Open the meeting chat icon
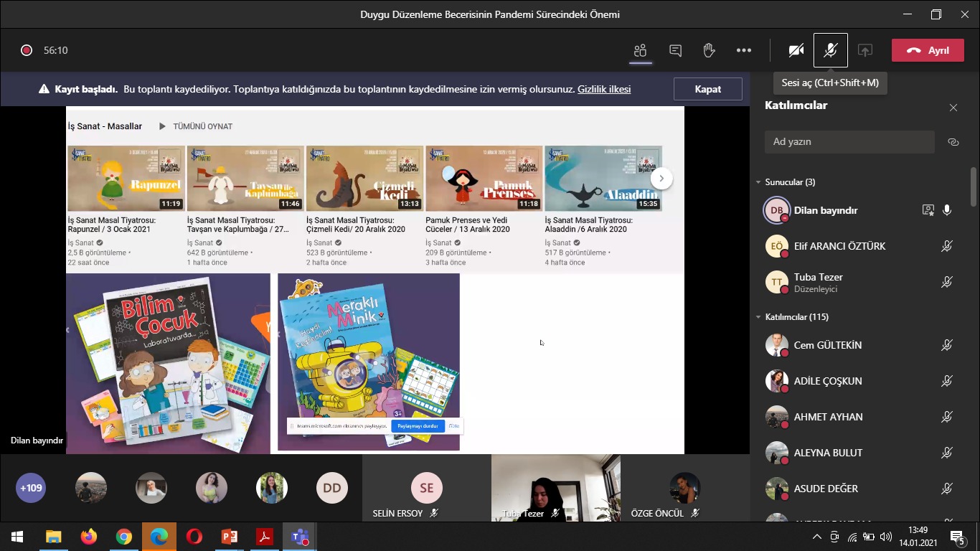The height and width of the screenshot is (551, 980). pyautogui.click(x=675, y=50)
